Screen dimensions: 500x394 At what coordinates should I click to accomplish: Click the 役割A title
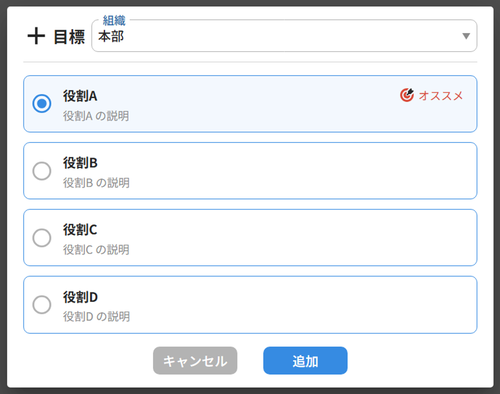(80, 96)
